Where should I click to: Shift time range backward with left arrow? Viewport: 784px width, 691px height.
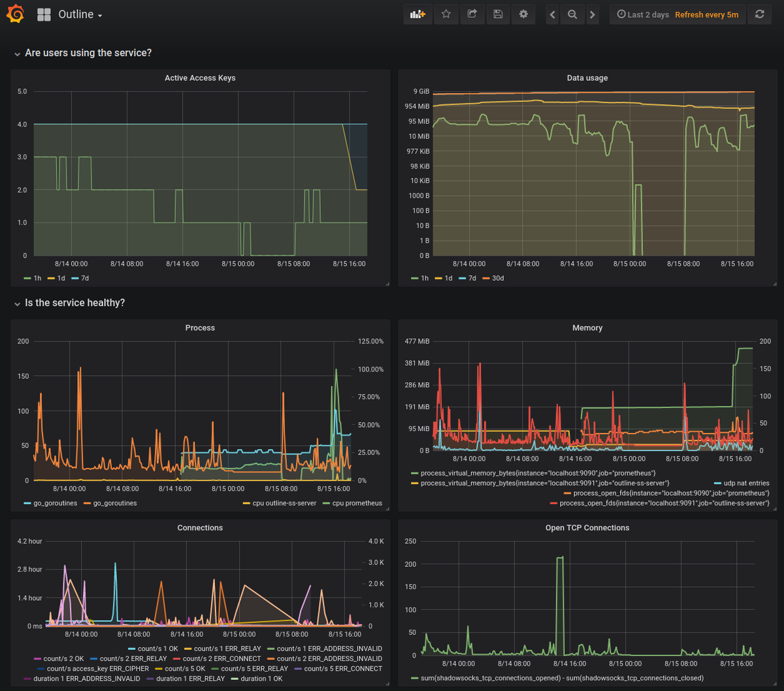point(553,14)
